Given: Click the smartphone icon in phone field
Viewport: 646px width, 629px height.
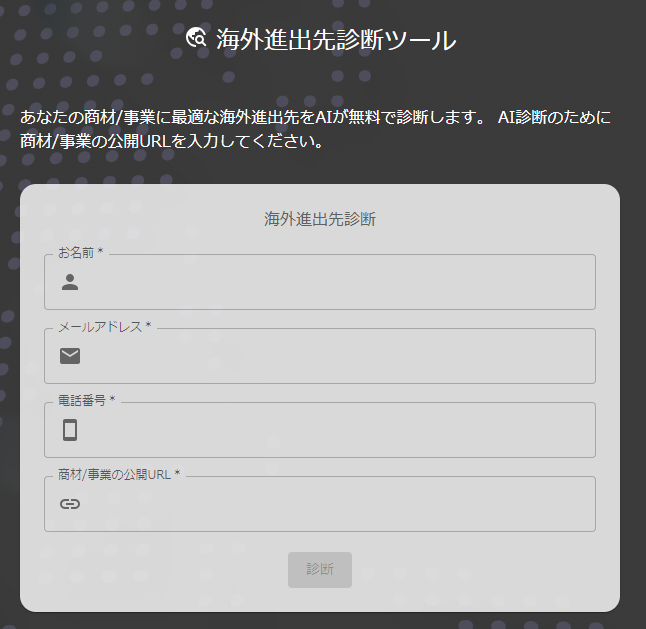Looking at the screenshot, I should click(x=70, y=430).
